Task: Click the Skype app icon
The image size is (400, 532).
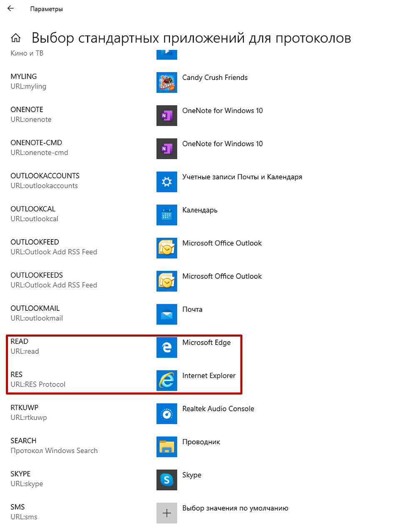Action: (x=167, y=480)
